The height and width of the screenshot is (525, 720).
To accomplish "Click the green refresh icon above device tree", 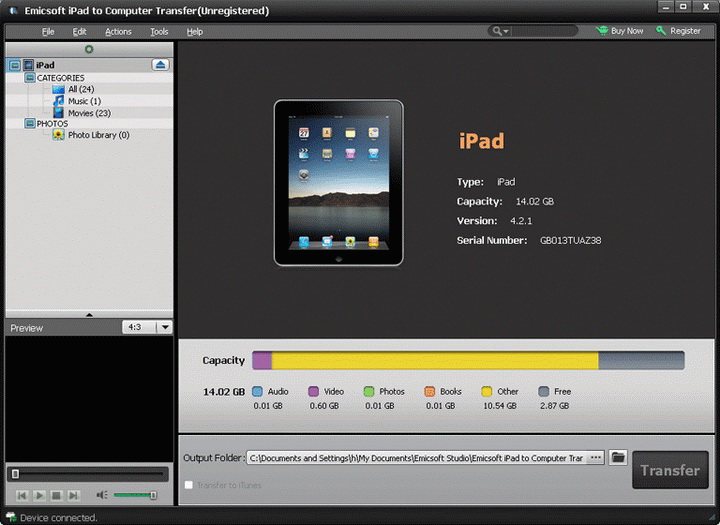I will (89, 49).
